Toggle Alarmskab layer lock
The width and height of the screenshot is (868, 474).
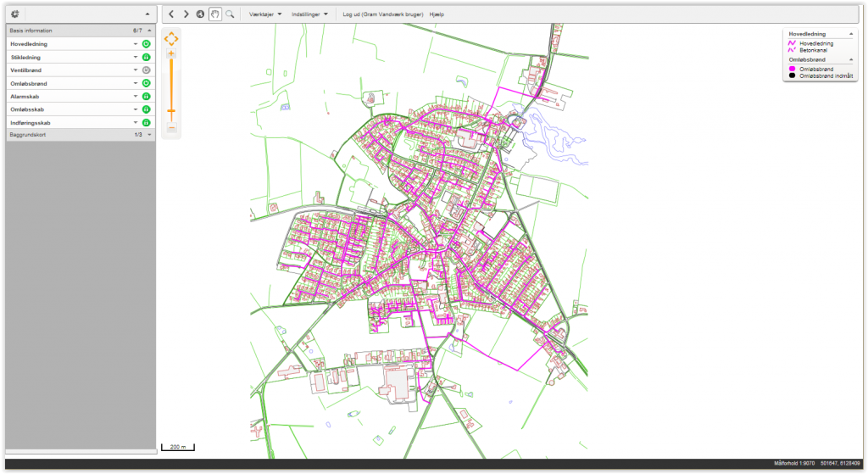point(146,97)
